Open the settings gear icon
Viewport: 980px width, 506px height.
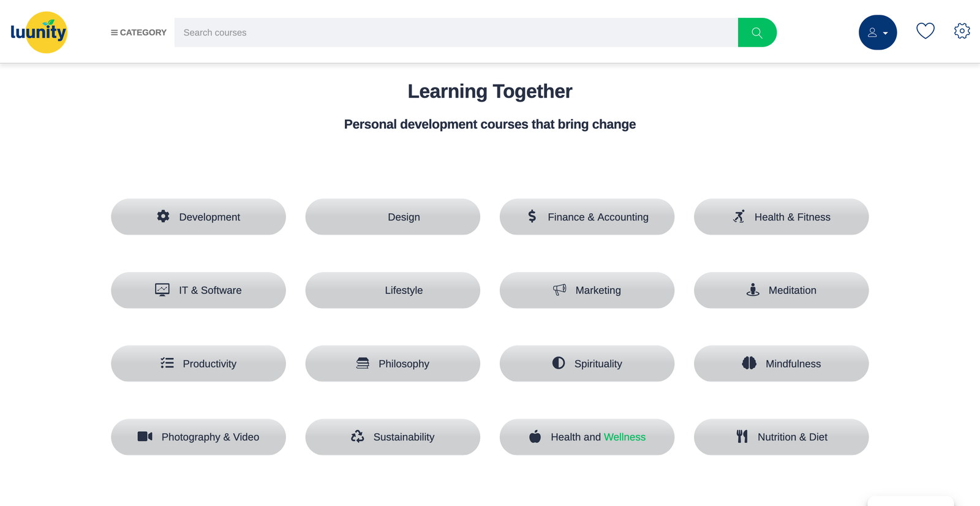[962, 31]
